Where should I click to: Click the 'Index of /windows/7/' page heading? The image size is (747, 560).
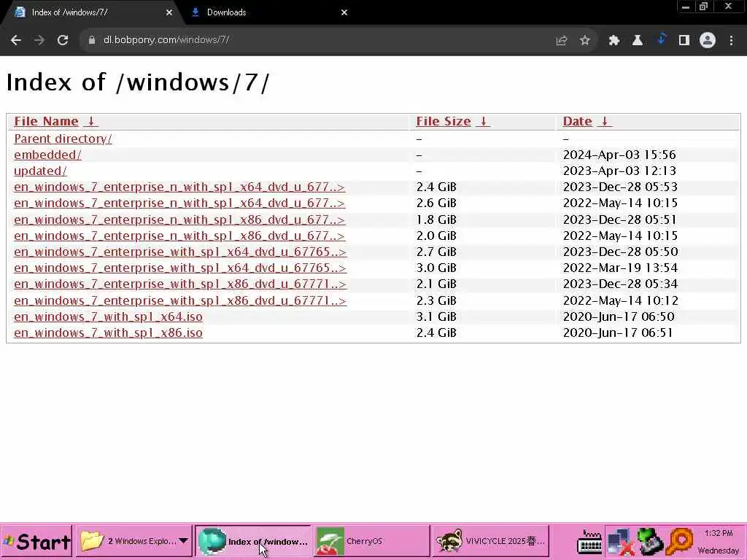pos(138,82)
